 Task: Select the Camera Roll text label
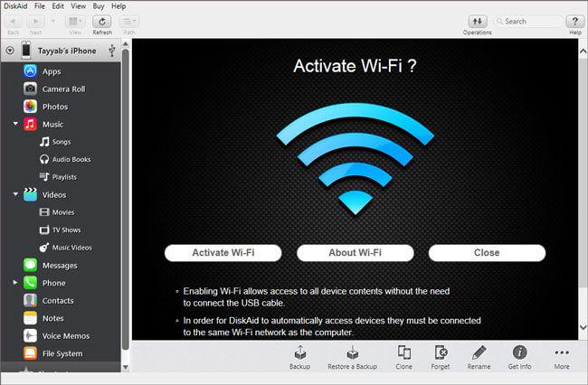(63, 89)
